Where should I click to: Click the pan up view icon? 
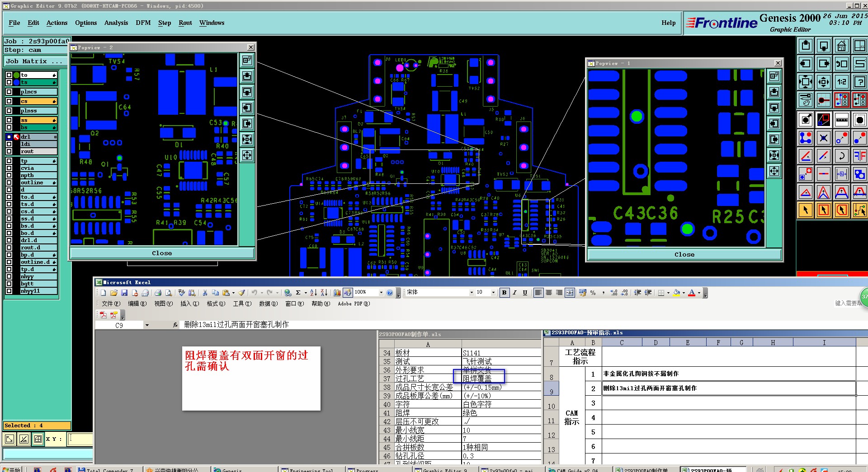[x=806, y=46]
